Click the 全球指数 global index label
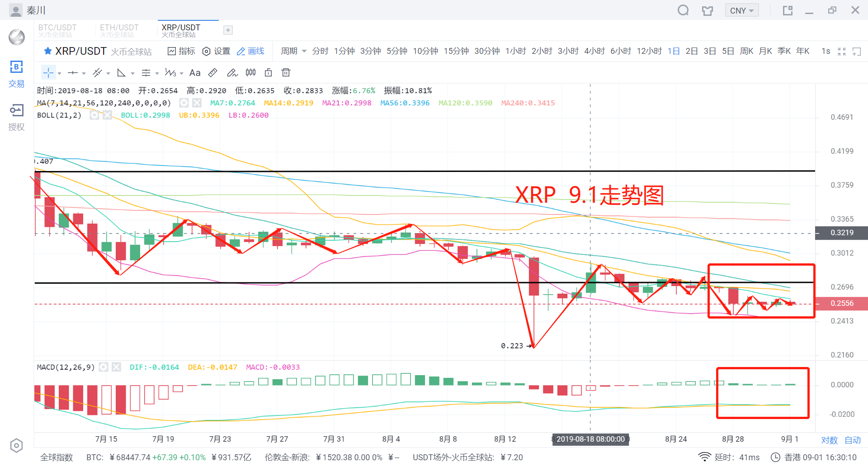The height and width of the screenshot is (467, 868). (57, 457)
